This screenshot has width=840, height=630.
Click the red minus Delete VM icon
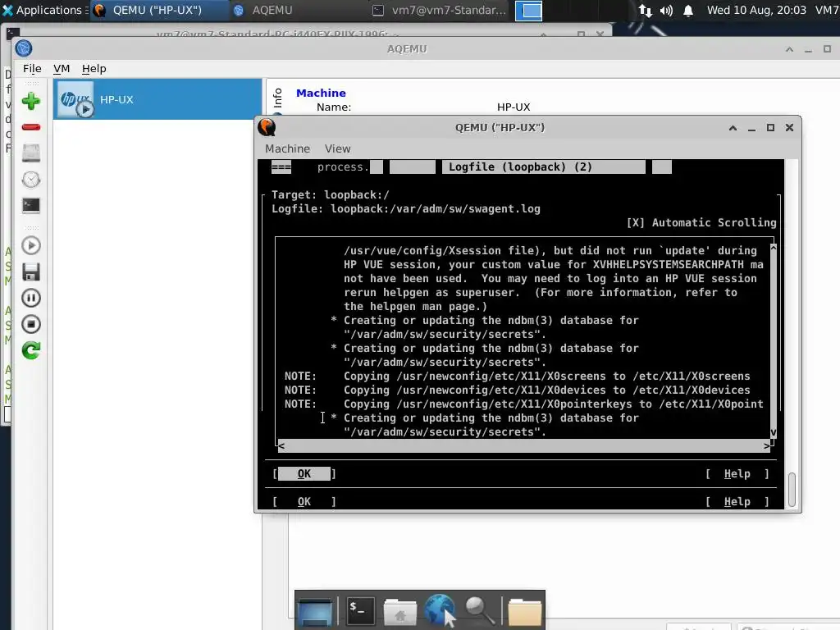(x=31, y=127)
